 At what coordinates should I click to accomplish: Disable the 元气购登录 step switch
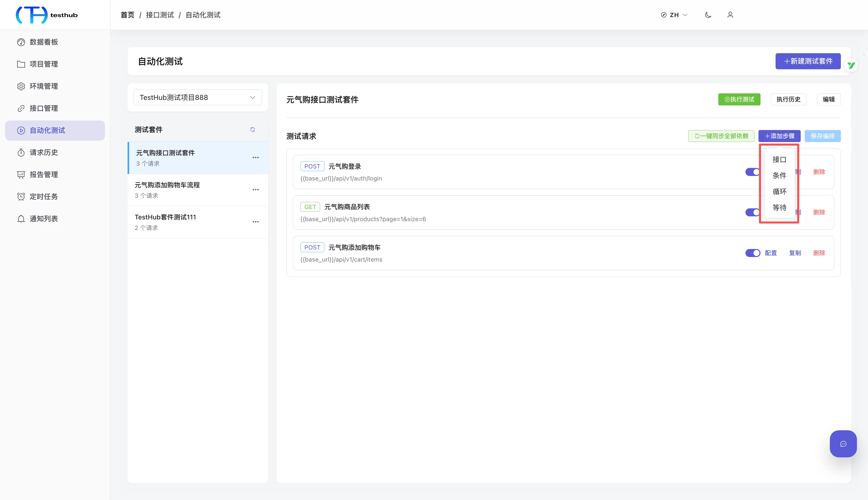coord(752,172)
